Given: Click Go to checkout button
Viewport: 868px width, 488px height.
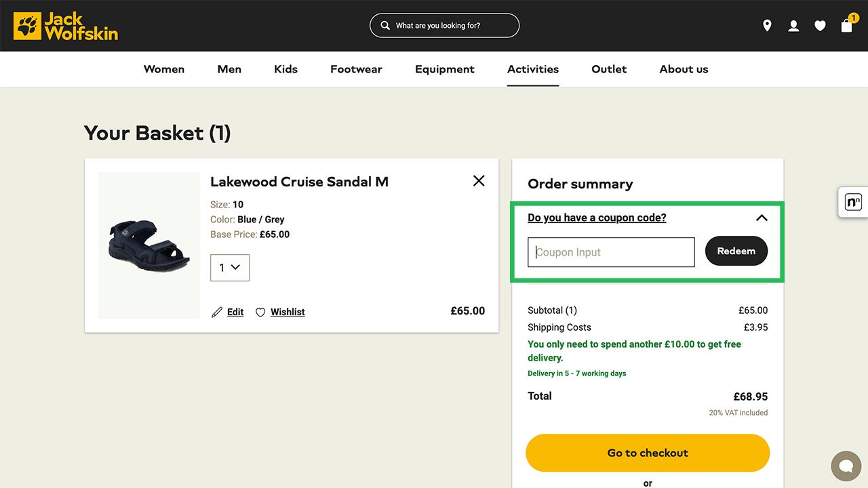Looking at the screenshot, I should 648,453.
